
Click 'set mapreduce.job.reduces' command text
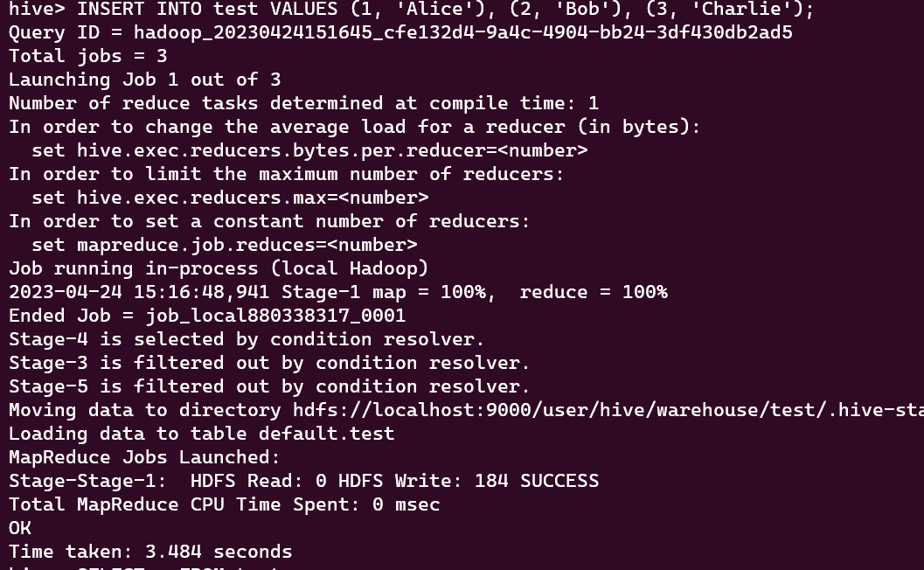tap(224, 246)
